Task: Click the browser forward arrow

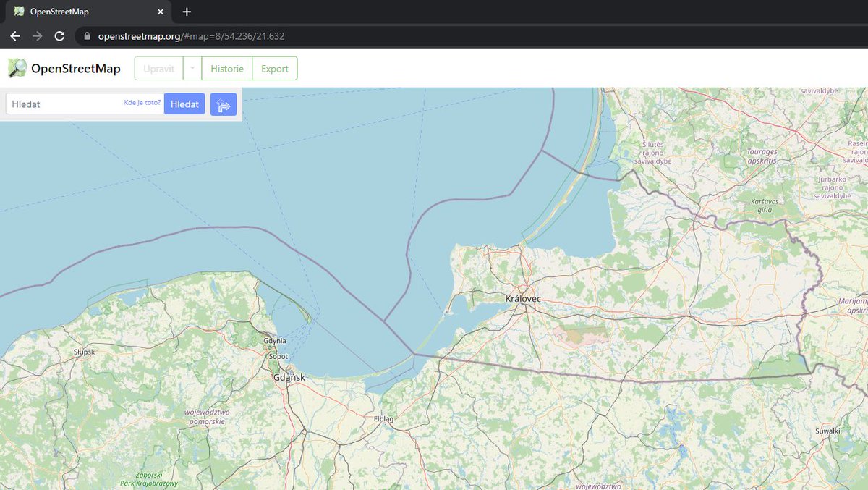Action: pyautogui.click(x=37, y=35)
